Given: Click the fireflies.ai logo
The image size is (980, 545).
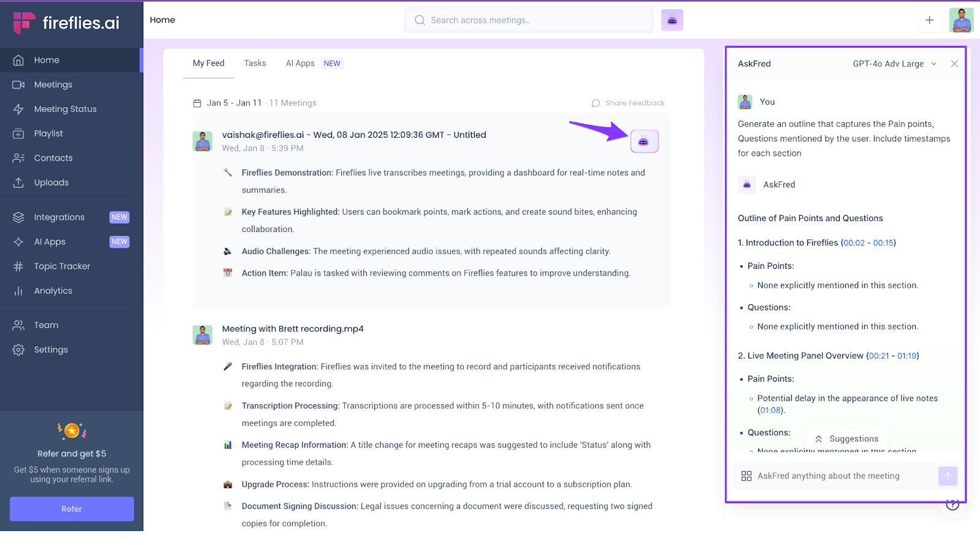Looking at the screenshot, I should tap(66, 23).
